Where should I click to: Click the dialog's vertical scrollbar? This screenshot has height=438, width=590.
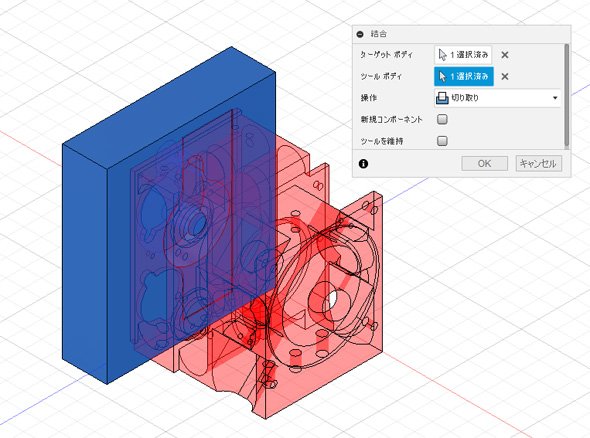567,96
